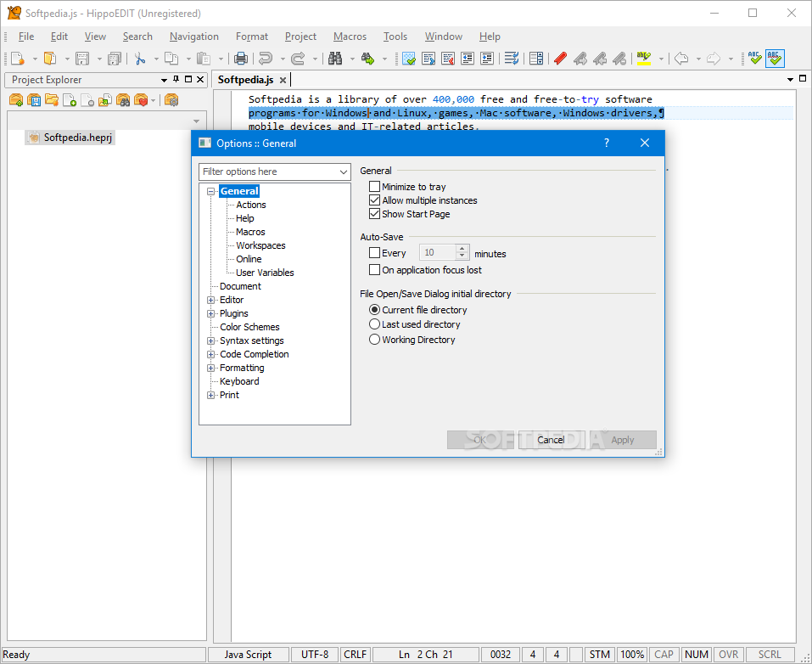812x664 pixels.
Task: Uncheck Show Start Page option
Action: point(374,214)
